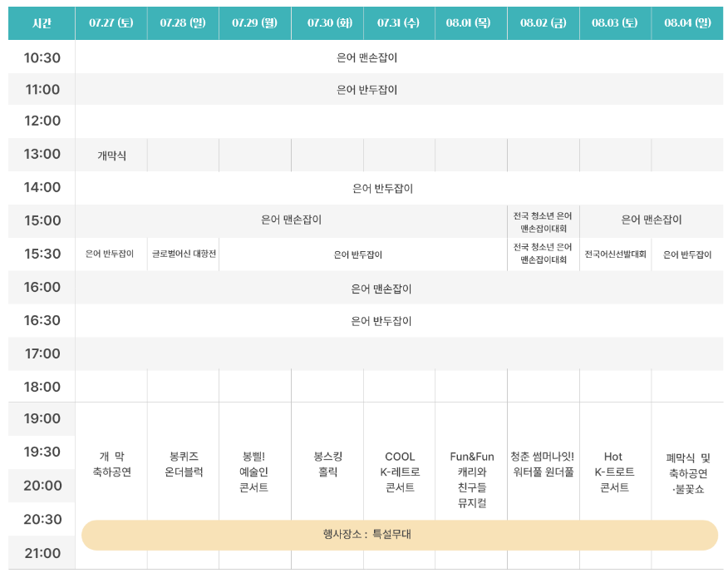728x573 pixels.
Task: Select the 08.04 (일) date header
Action: click(x=686, y=22)
